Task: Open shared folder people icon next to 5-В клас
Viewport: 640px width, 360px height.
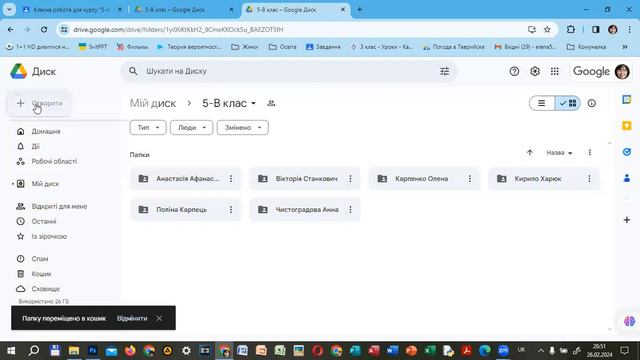Action: pyautogui.click(x=271, y=103)
